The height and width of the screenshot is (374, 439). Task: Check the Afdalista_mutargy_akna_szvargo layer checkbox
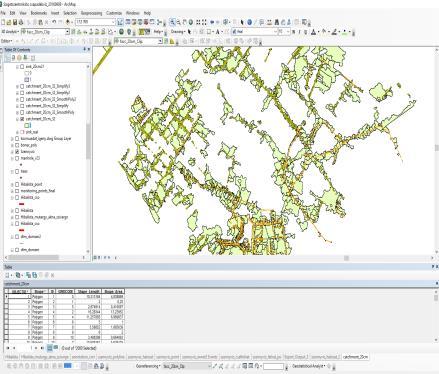(x=17, y=217)
